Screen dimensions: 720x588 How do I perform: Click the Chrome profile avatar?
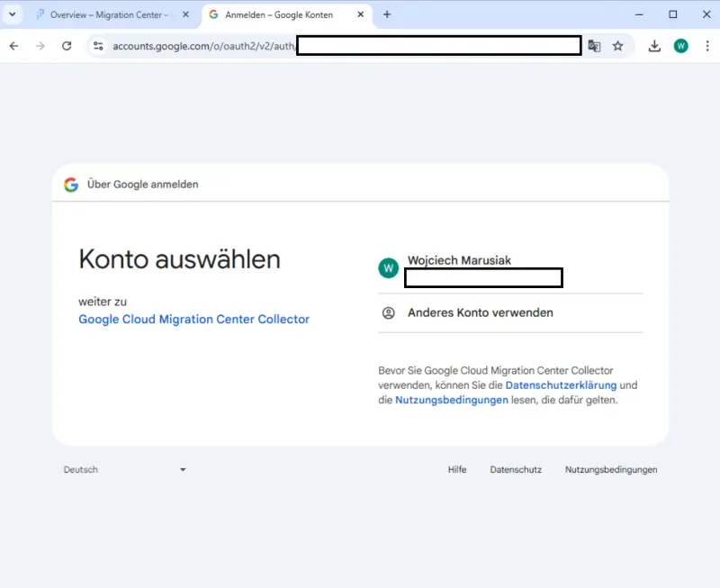[680, 45]
